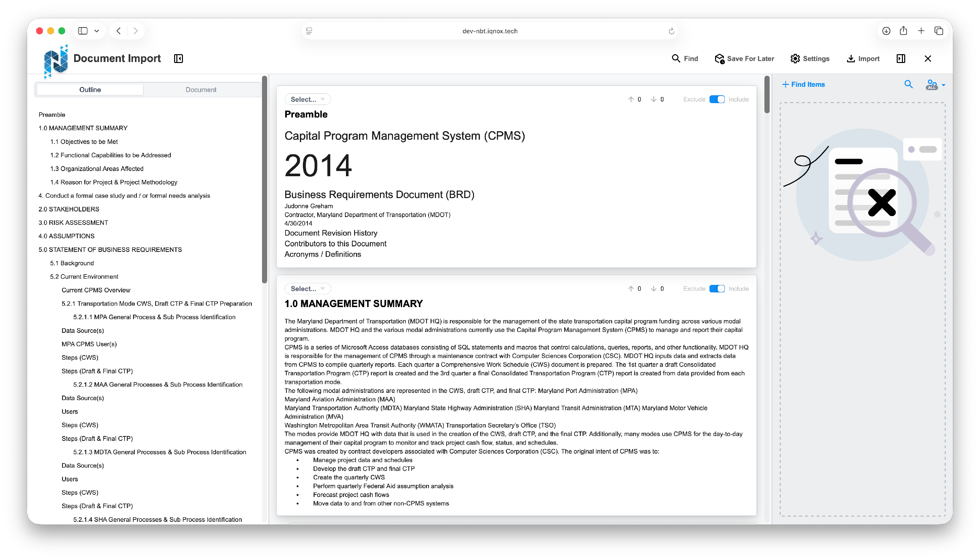
Task: Toggle Include switch for Preamble section
Action: (x=717, y=99)
